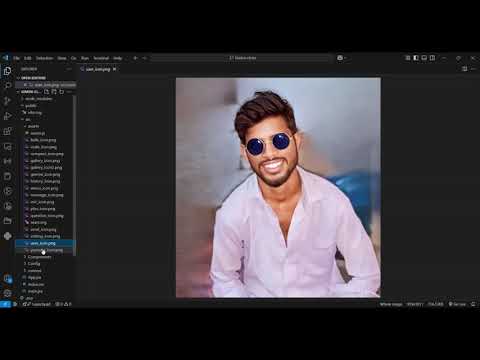Click the Whole Image zoom status item
The image size is (480, 360).
[x=391, y=304]
